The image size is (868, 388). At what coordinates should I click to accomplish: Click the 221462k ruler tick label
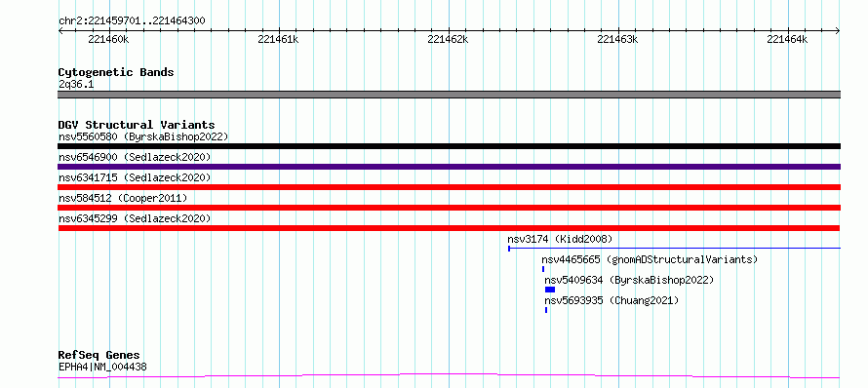[449, 39]
